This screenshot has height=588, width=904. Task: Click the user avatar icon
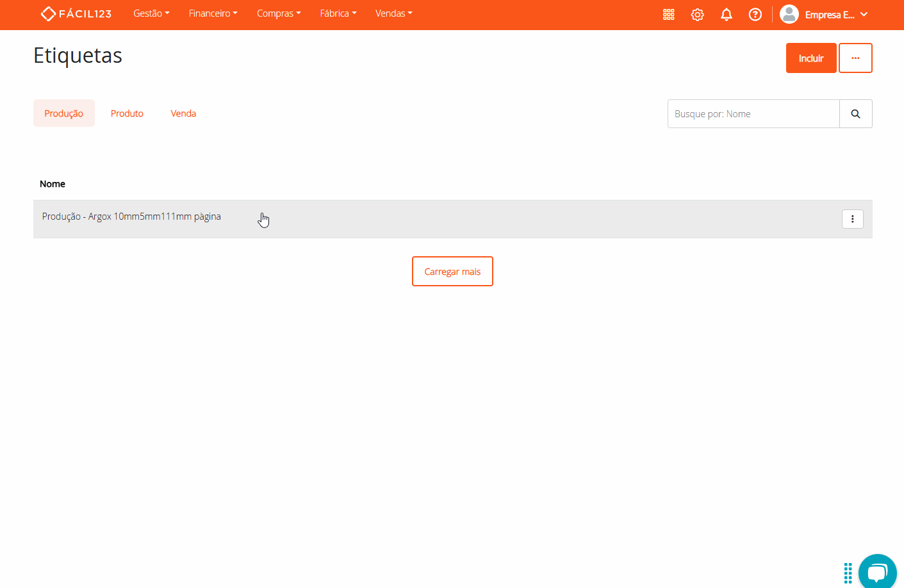click(789, 14)
